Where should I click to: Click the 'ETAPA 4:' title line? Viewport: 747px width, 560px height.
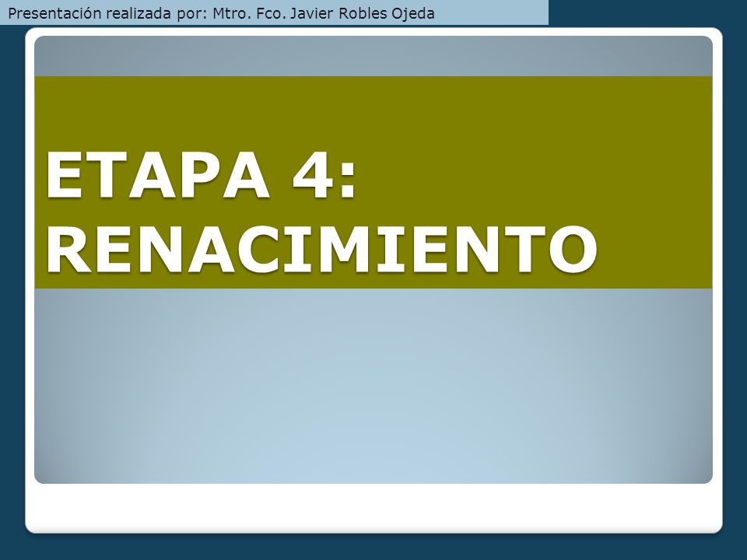click(x=201, y=175)
